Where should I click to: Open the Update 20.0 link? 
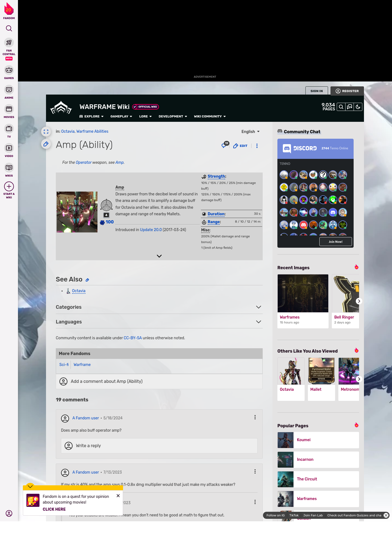151,230
